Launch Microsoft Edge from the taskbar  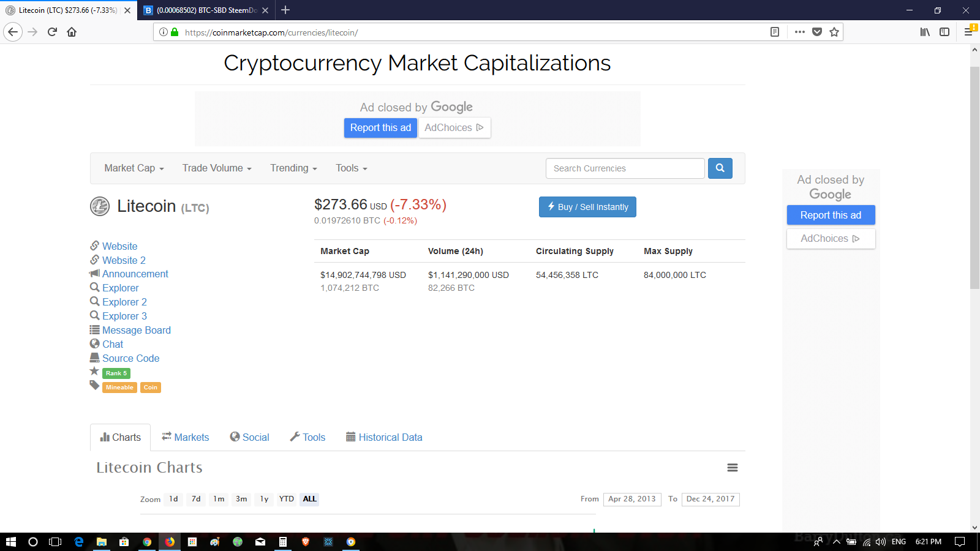[x=79, y=542]
